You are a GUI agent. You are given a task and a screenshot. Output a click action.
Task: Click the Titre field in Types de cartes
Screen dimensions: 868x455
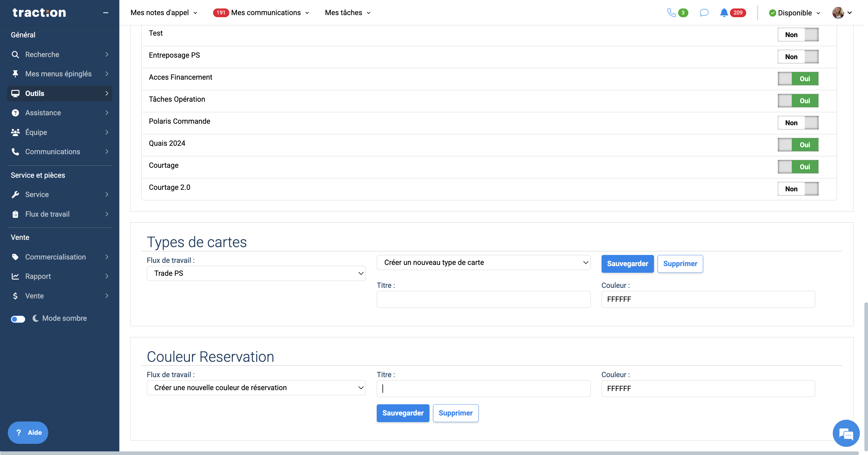point(483,299)
